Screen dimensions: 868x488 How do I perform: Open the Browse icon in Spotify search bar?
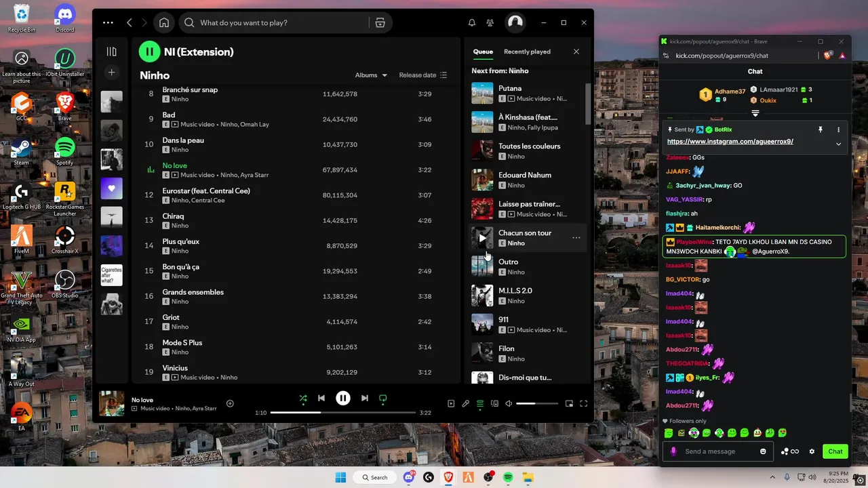pos(380,22)
